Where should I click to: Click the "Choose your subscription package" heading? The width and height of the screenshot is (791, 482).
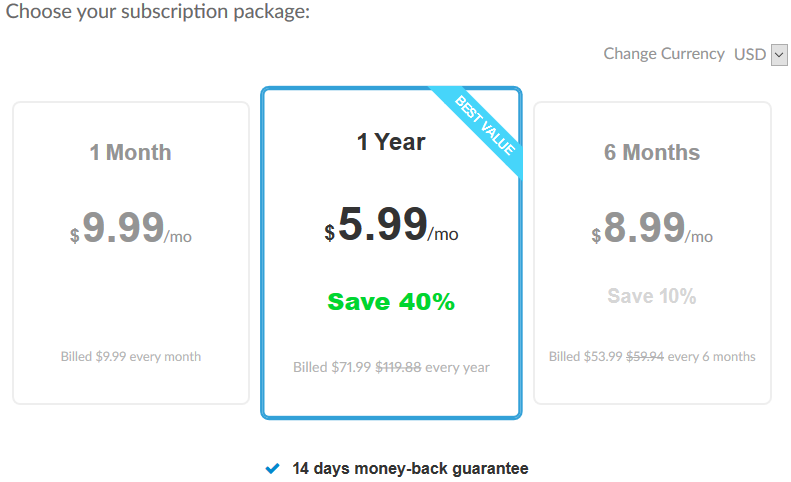coord(158,13)
